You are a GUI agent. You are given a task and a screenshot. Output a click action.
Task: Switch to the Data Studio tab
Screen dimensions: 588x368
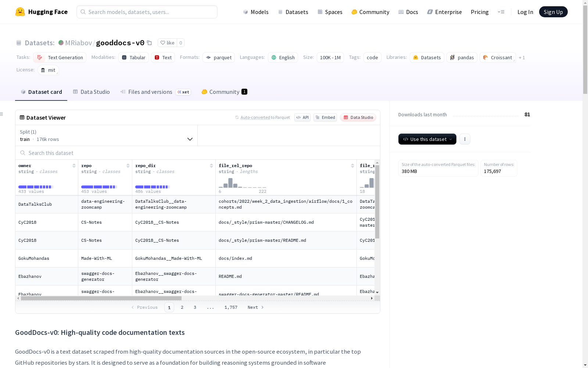coord(92,92)
